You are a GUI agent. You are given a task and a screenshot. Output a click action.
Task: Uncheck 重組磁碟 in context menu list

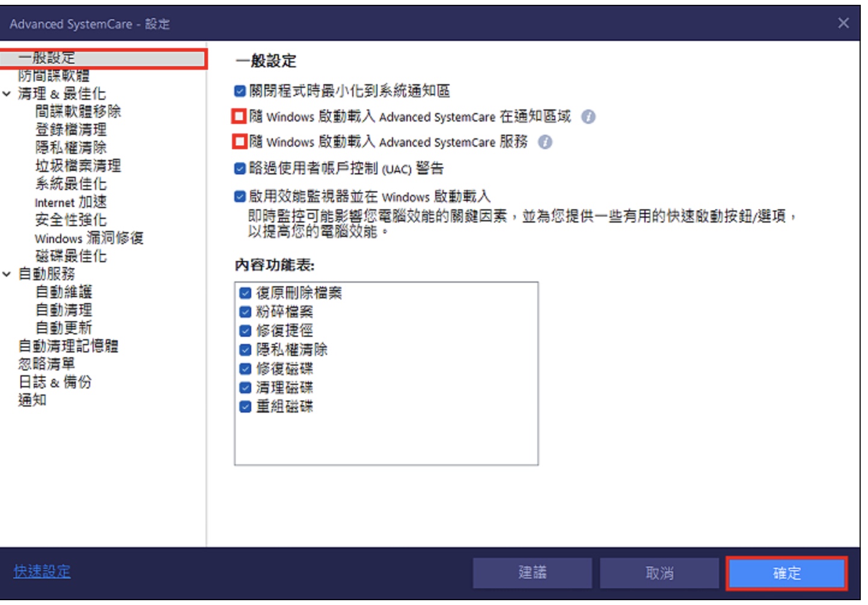[x=245, y=407]
